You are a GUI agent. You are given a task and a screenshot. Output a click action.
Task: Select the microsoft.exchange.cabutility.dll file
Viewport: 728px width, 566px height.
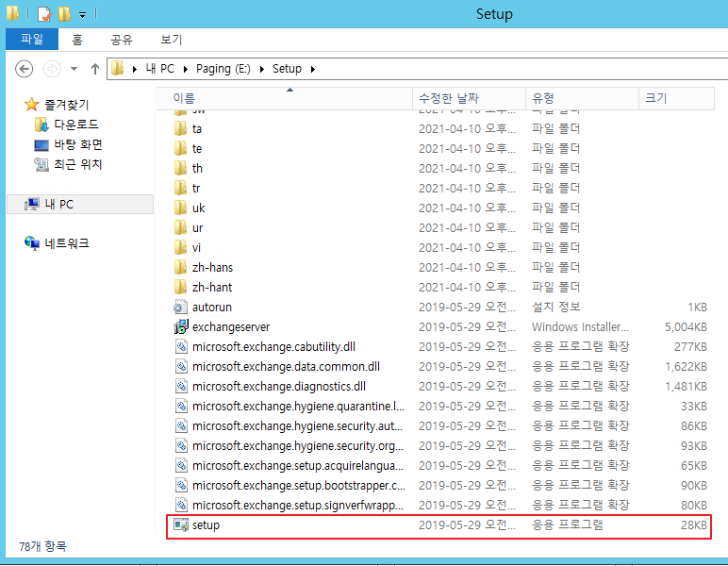pyautogui.click(x=273, y=347)
